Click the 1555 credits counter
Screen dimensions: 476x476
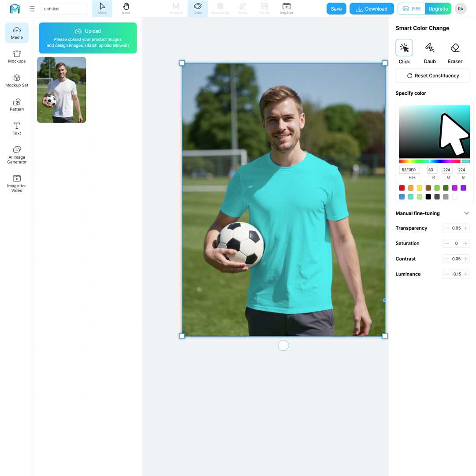click(411, 9)
